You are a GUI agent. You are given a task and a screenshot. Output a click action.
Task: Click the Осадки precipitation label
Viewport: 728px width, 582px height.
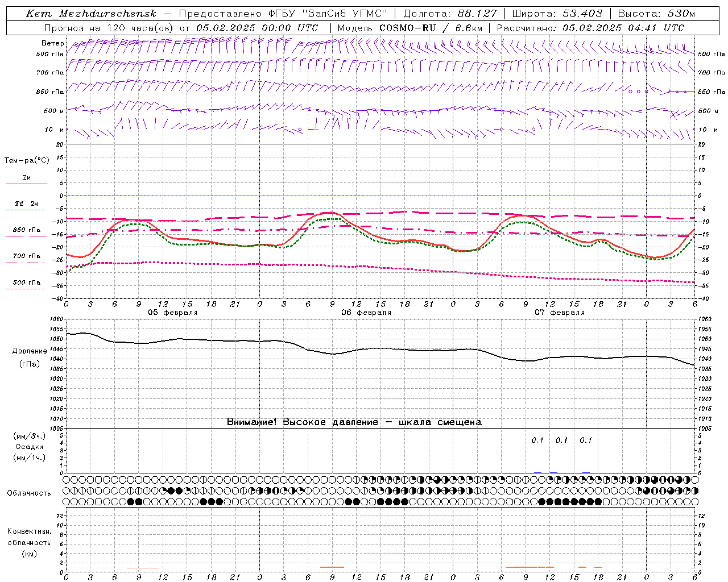tap(30, 447)
